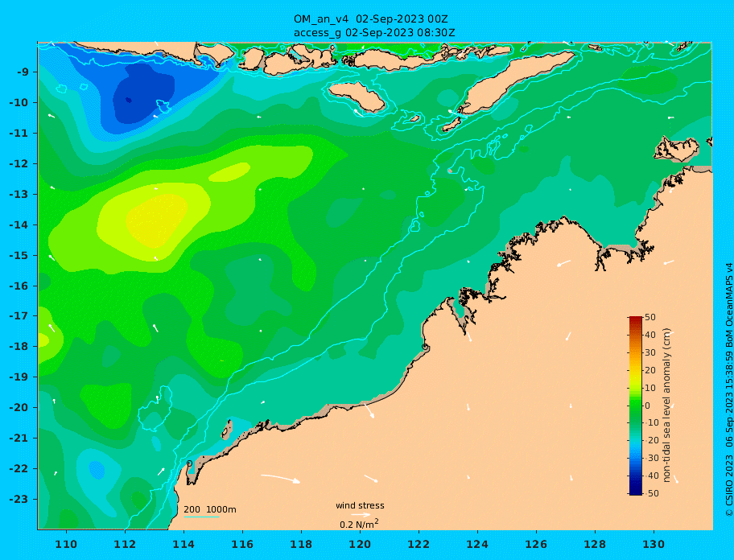Click longitude label '128' on the axis

tap(595, 544)
